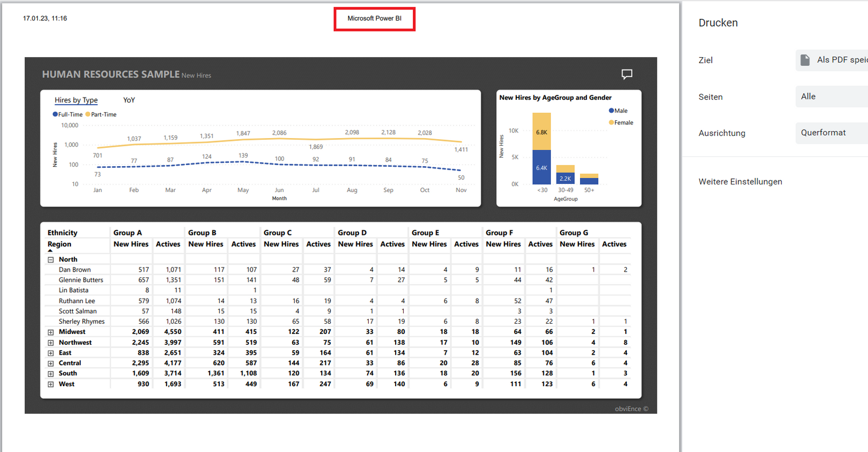Click the Ethnicity header cell

point(62,233)
